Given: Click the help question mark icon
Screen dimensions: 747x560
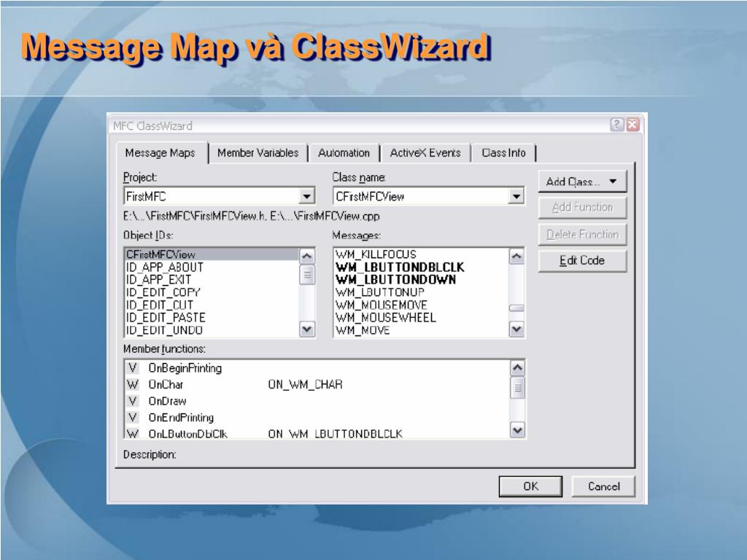Looking at the screenshot, I should [x=617, y=125].
